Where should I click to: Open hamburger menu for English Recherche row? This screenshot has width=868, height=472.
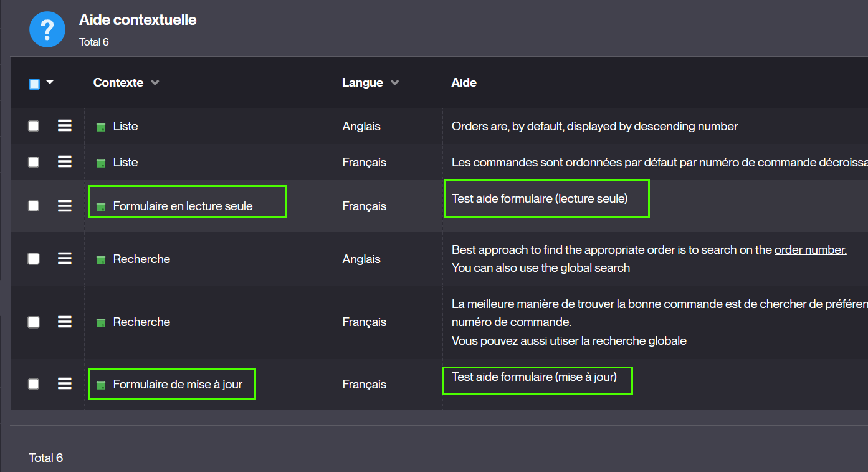65,259
